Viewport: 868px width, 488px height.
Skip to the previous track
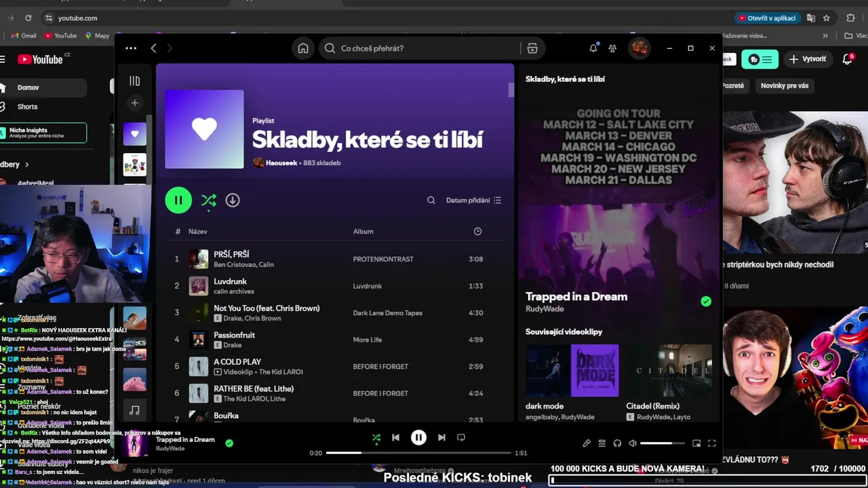395,438
